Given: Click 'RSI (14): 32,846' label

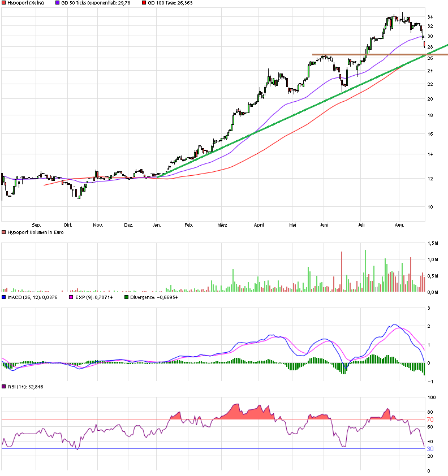Looking at the screenshot, I should point(25,387).
